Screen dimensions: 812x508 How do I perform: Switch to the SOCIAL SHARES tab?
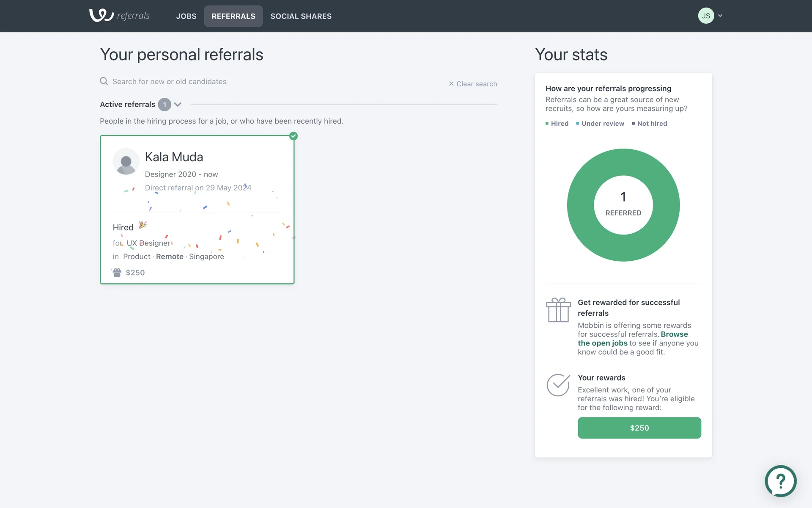(x=301, y=16)
